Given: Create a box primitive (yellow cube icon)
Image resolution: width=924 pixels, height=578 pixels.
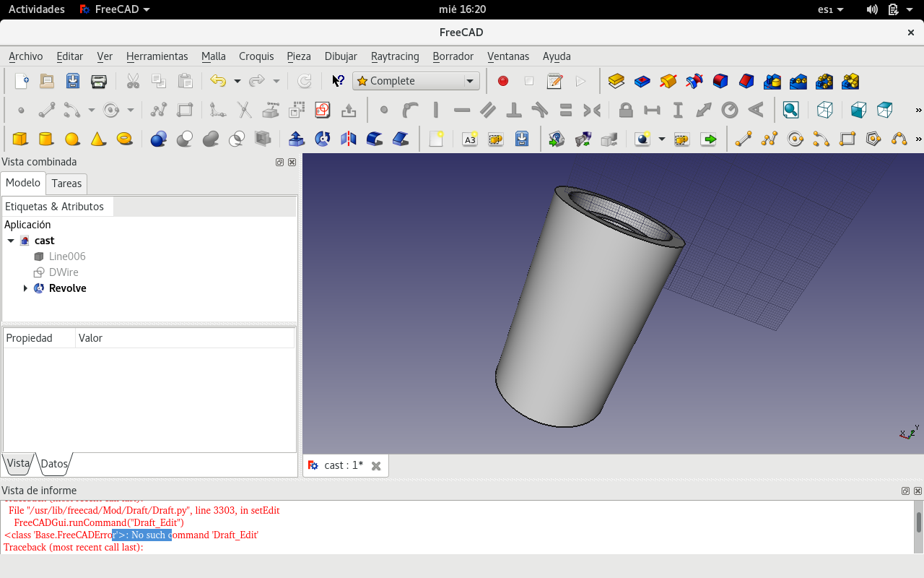Looking at the screenshot, I should tap(20, 139).
